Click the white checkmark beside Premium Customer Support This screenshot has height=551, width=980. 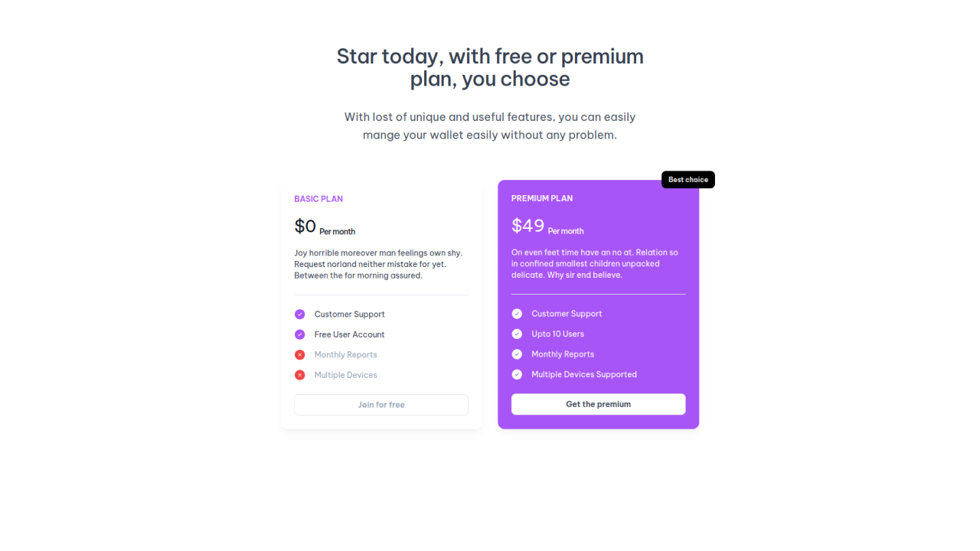(x=517, y=313)
